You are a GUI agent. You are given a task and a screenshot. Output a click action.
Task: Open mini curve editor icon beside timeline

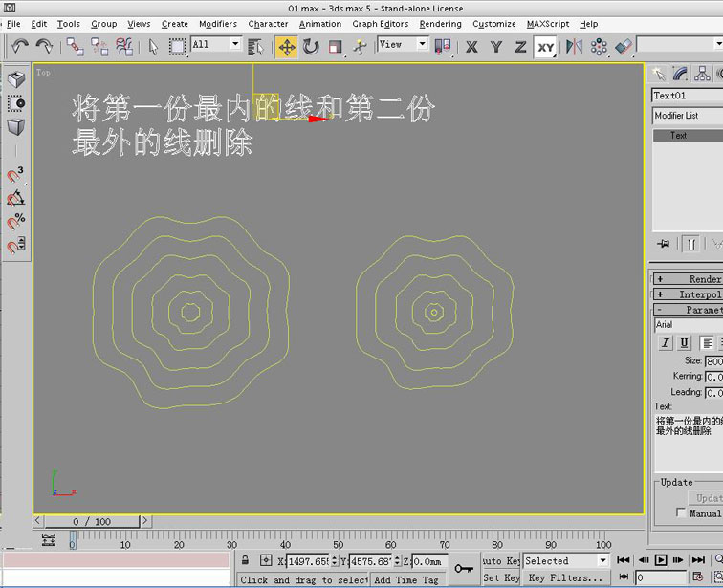coord(49,539)
